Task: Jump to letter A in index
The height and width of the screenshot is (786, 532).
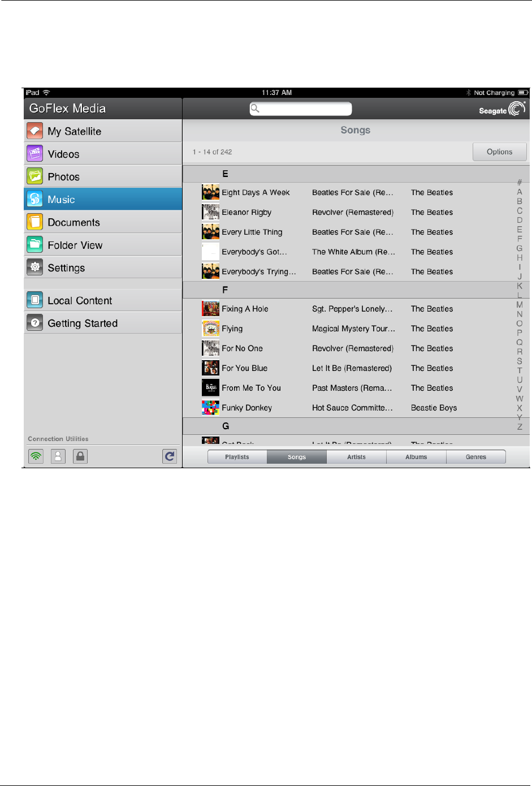Action: click(x=520, y=192)
